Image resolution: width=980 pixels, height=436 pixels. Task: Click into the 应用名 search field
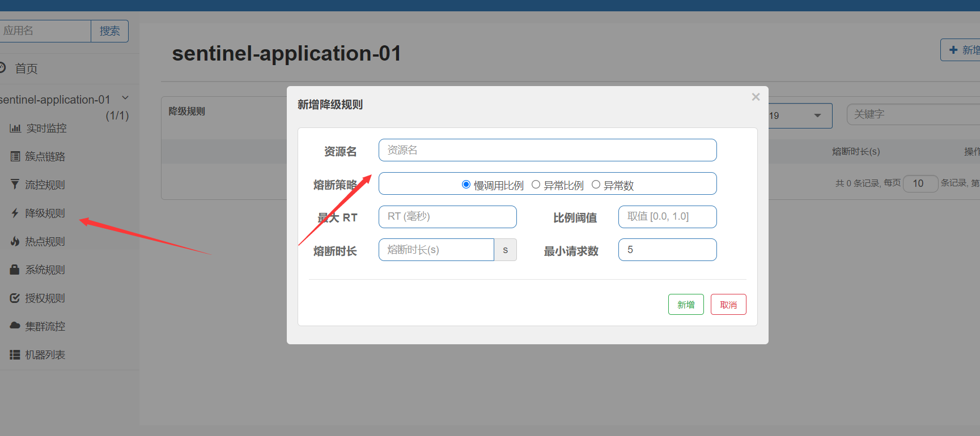45,31
